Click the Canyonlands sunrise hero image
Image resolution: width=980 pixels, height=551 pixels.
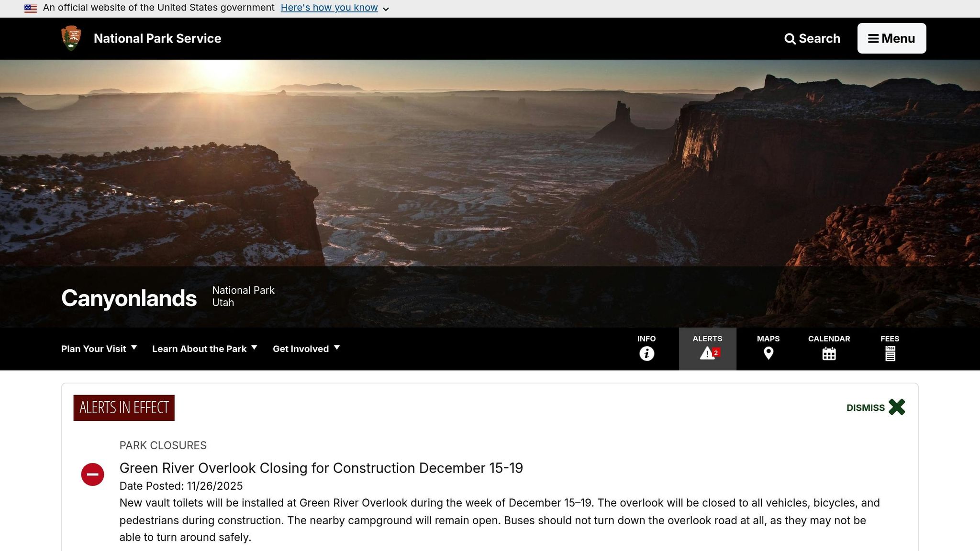tap(490, 163)
